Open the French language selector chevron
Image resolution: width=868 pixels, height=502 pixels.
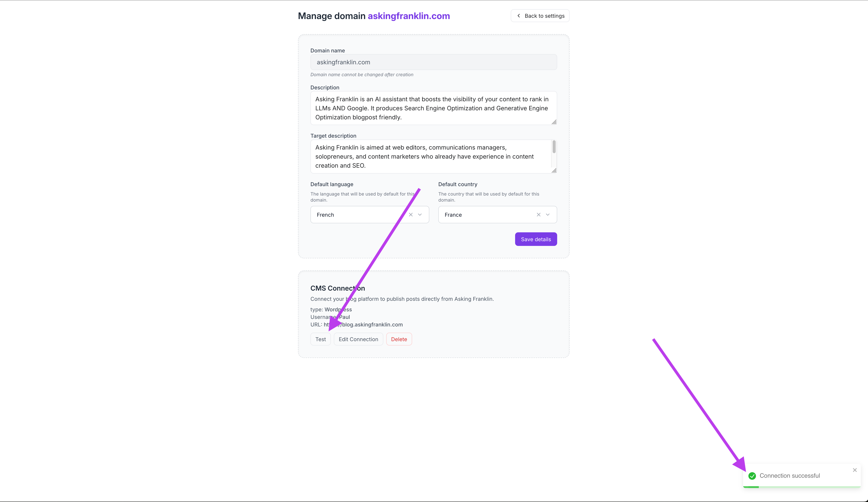pos(420,214)
